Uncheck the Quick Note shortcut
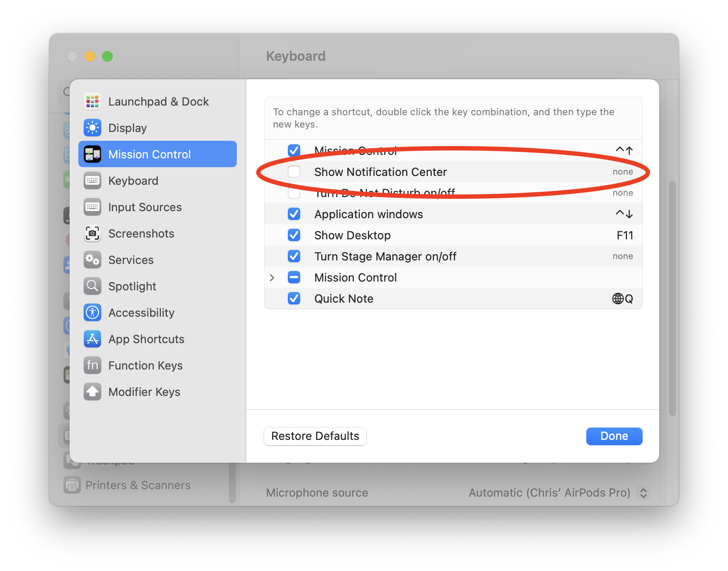This screenshot has height=571, width=728. point(294,298)
